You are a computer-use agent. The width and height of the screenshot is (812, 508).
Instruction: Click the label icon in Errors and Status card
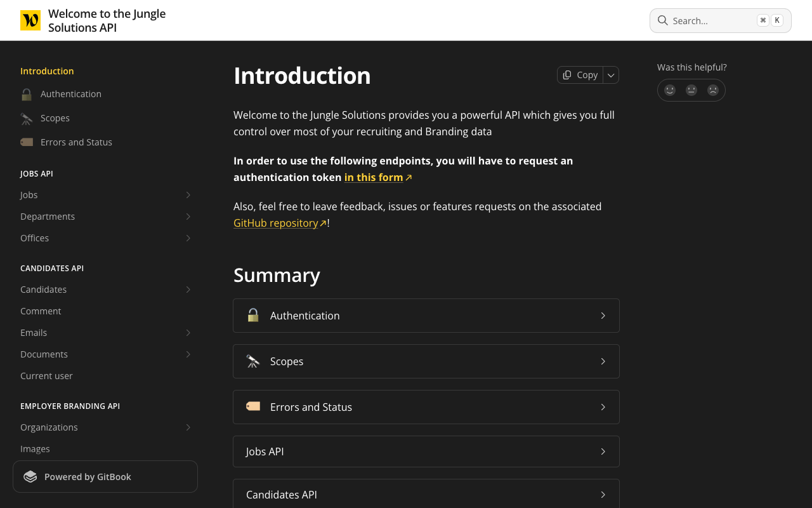point(253,406)
